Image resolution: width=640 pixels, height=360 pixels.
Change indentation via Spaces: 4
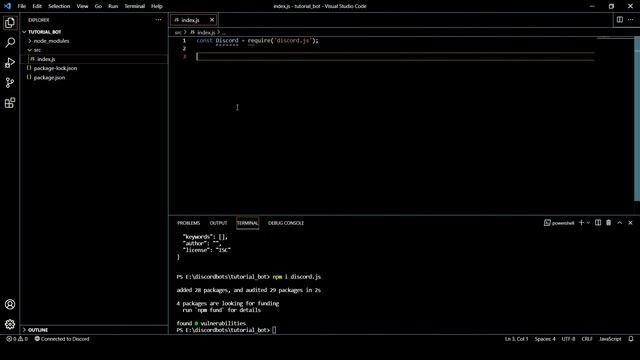pyautogui.click(x=545, y=339)
